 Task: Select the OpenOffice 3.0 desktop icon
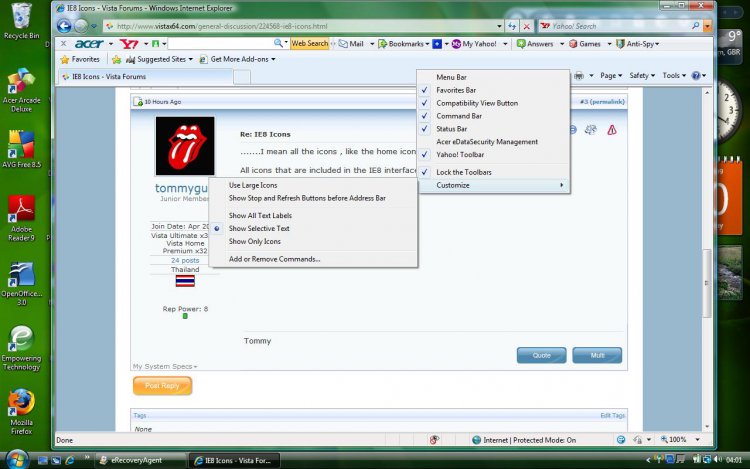pos(22,284)
